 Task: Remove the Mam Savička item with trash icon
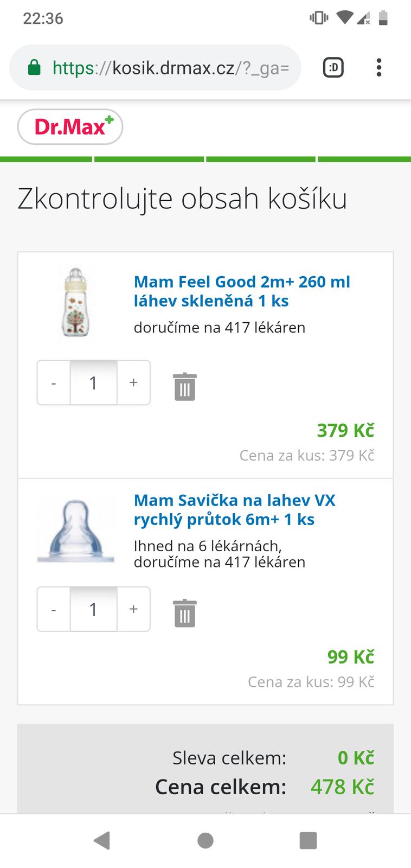click(184, 613)
